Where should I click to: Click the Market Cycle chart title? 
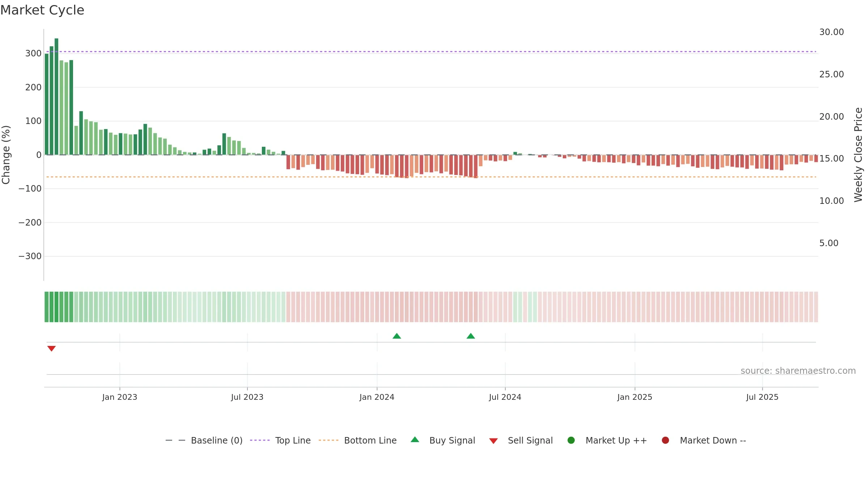point(42,10)
